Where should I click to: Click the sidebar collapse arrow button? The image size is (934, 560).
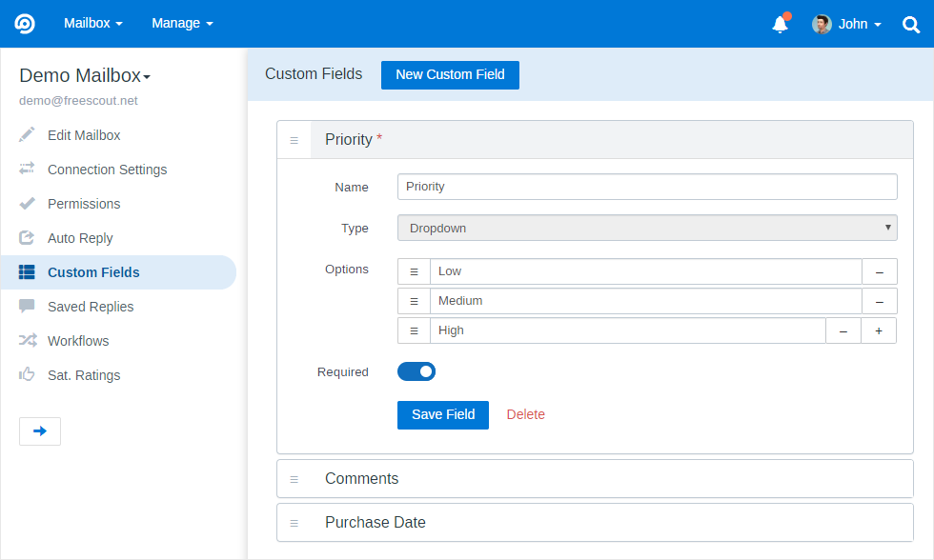tap(39, 430)
